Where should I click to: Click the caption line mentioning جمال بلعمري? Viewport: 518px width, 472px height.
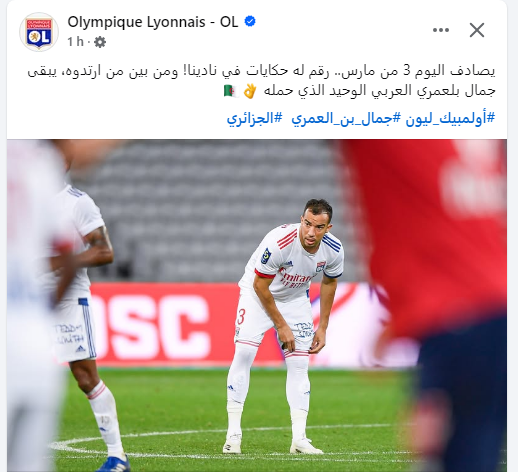tap(380, 91)
